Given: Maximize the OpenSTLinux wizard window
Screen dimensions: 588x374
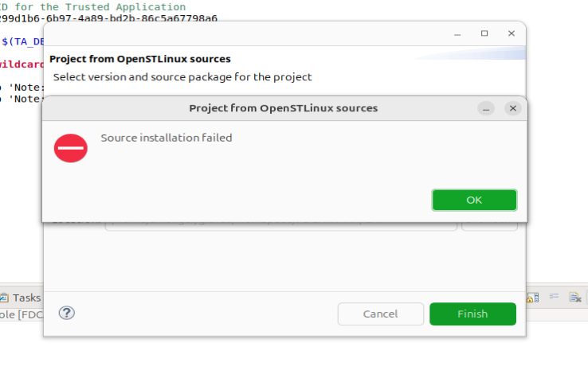Looking at the screenshot, I should pos(484,34).
